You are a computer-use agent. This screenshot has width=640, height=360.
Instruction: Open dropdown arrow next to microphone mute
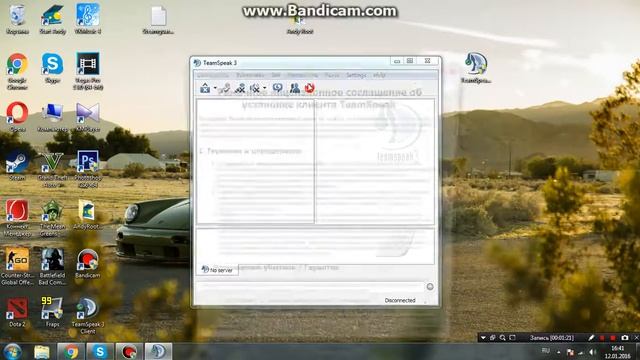pos(264,88)
